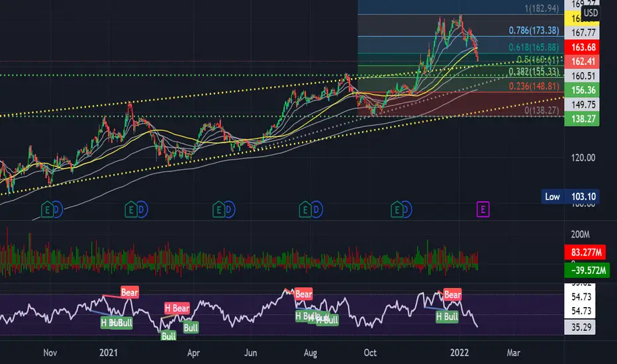The height and width of the screenshot is (364, 617).
Task: Open the USD currency selector
Action: (x=591, y=13)
